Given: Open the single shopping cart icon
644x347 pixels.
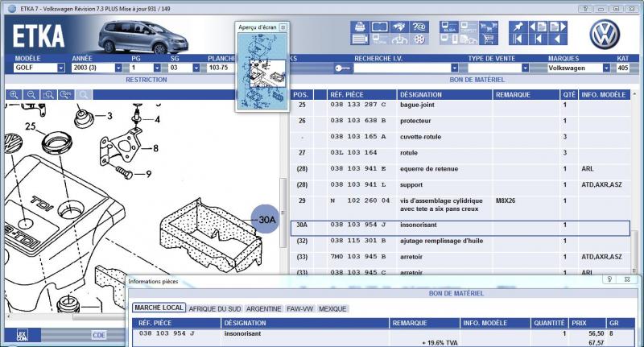Looking at the screenshot, I should click(489, 39).
